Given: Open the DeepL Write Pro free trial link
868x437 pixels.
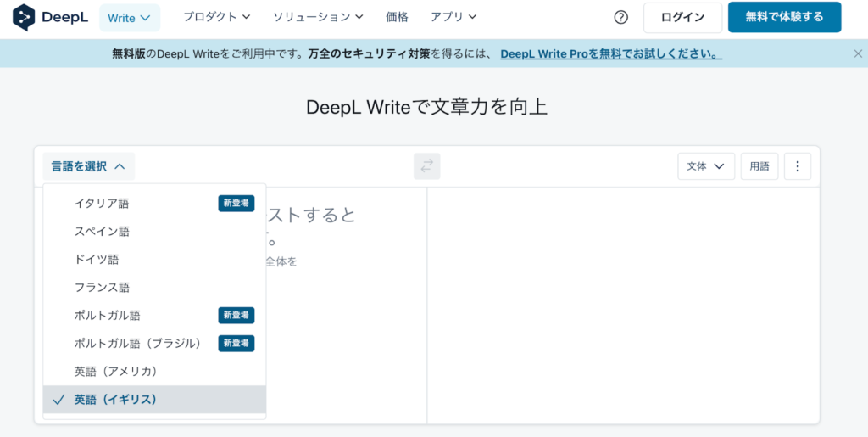Looking at the screenshot, I should point(611,53).
